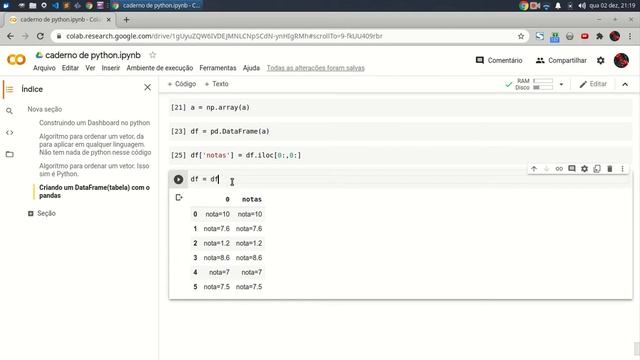Move cell down with arrow icon
The height and width of the screenshot is (360, 640).
547,169
